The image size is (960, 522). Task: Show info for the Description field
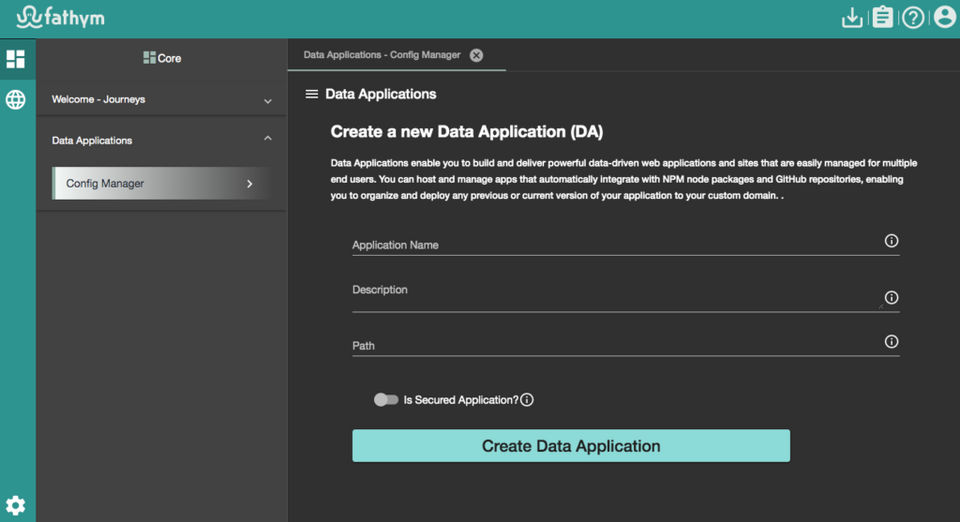(x=892, y=297)
